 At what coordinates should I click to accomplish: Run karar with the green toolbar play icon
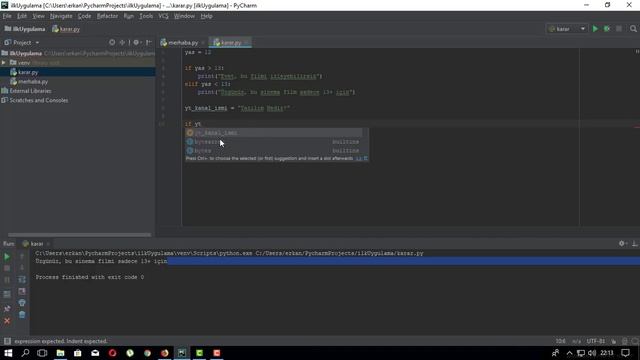coord(595,29)
